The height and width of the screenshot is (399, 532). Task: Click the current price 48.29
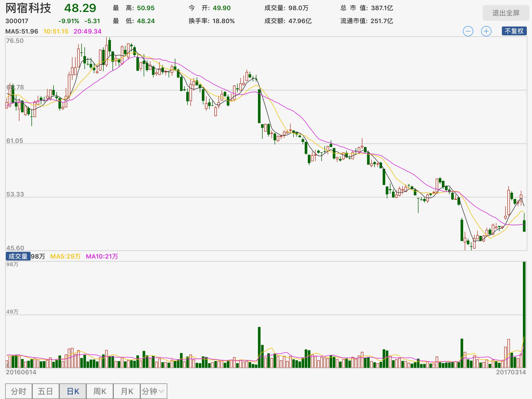[80, 8]
